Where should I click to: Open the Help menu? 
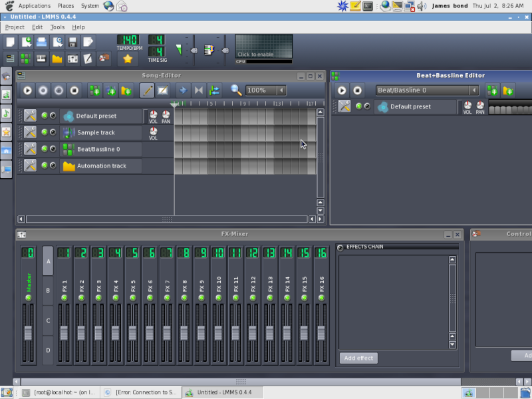(78, 27)
